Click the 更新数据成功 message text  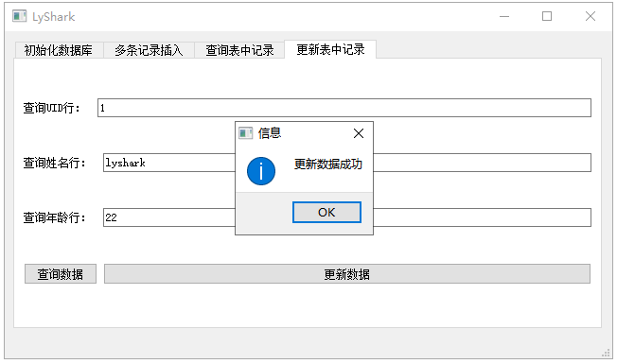click(x=327, y=164)
